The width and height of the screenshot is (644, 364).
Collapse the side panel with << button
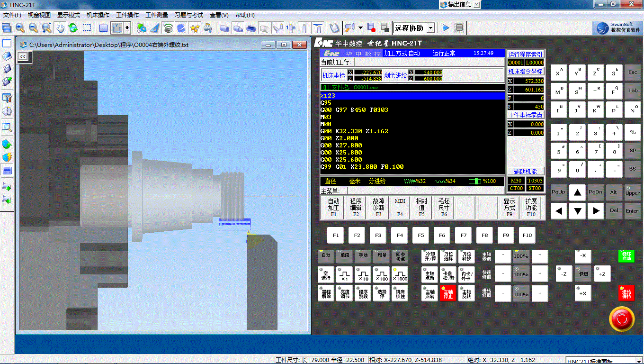tap(22, 56)
